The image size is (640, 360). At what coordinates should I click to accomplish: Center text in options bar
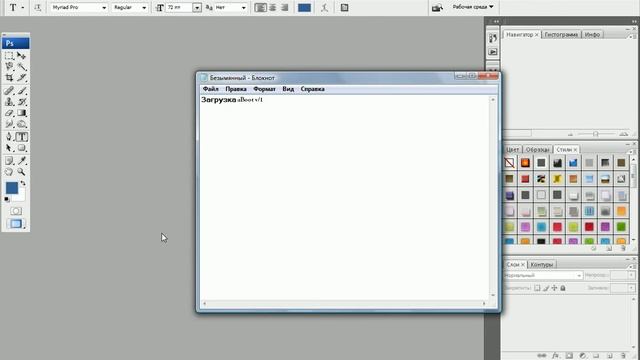click(x=273, y=7)
